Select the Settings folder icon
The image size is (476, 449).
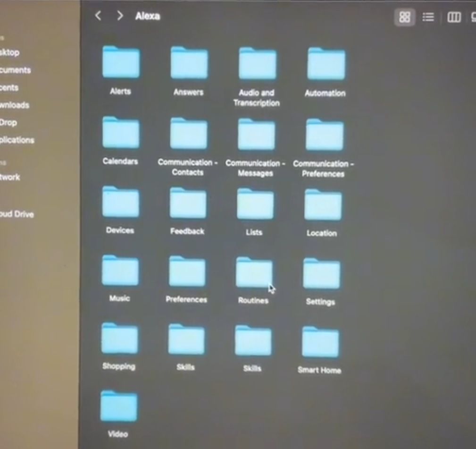(x=321, y=273)
